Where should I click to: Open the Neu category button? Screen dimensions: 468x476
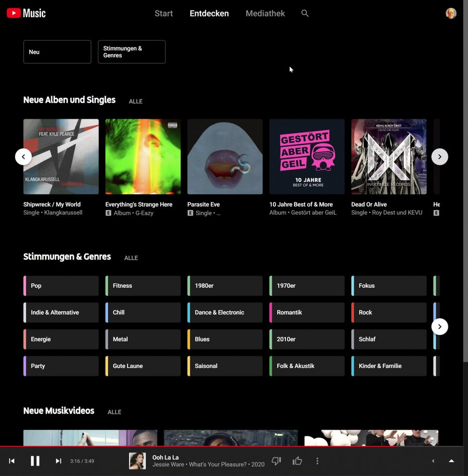point(57,52)
